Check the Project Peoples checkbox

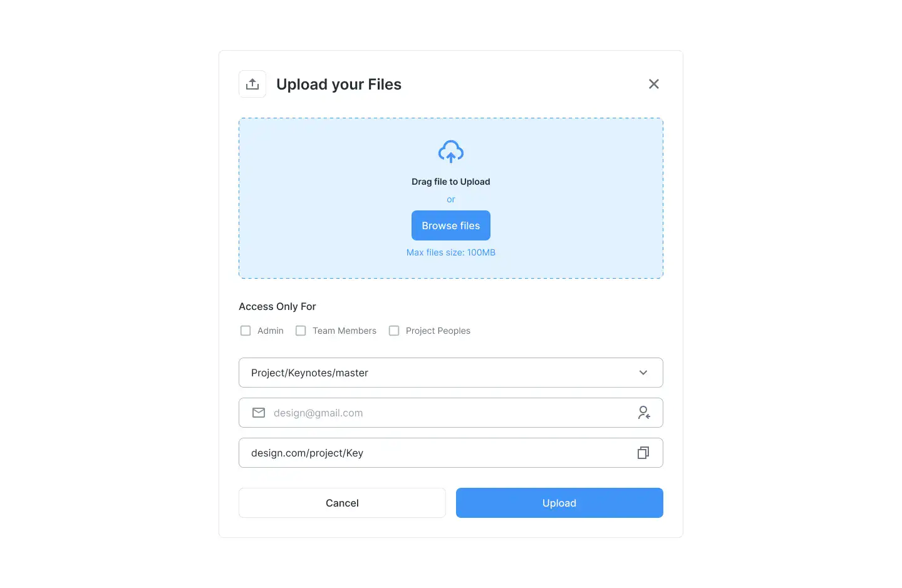(394, 331)
